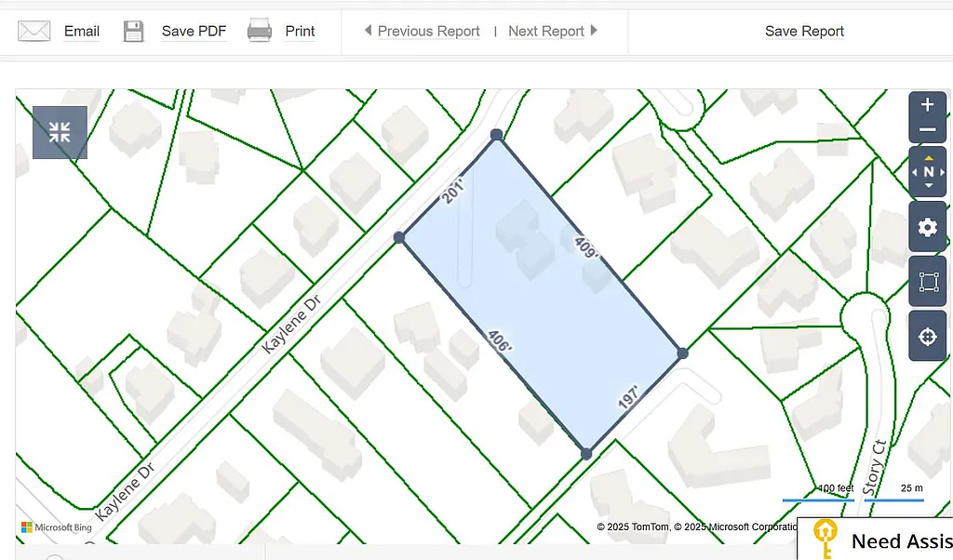Click the envelope Email icon
Image resolution: width=953 pixels, height=560 pixels.
pyautogui.click(x=34, y=32)
